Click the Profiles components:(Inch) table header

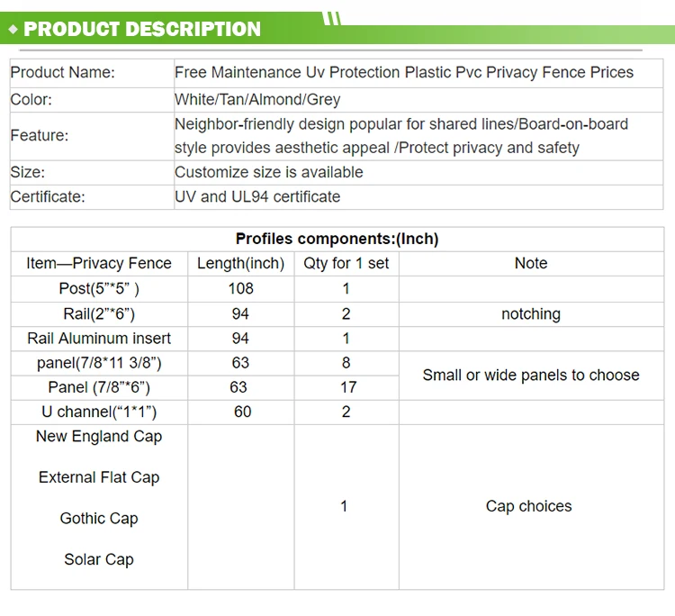click(337, 239)
